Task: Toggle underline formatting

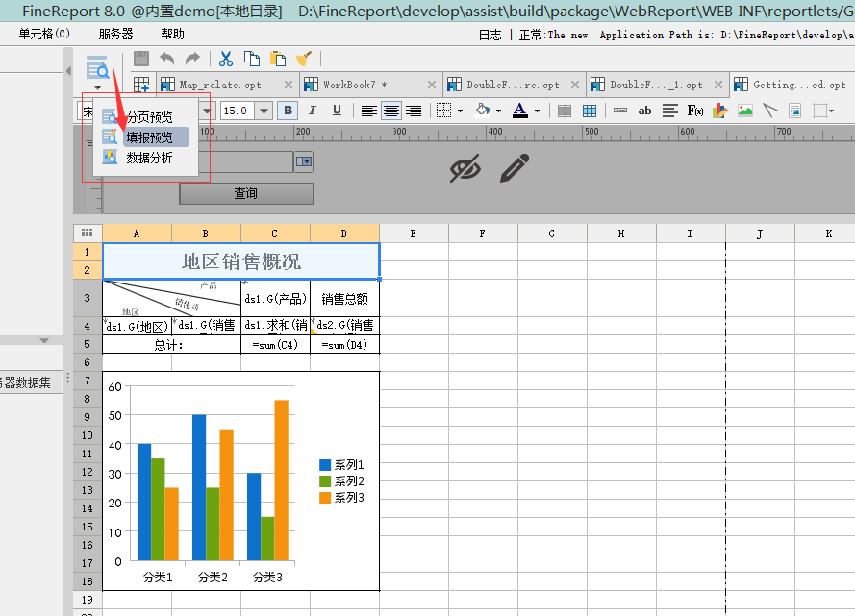Action: pos(337,111)
